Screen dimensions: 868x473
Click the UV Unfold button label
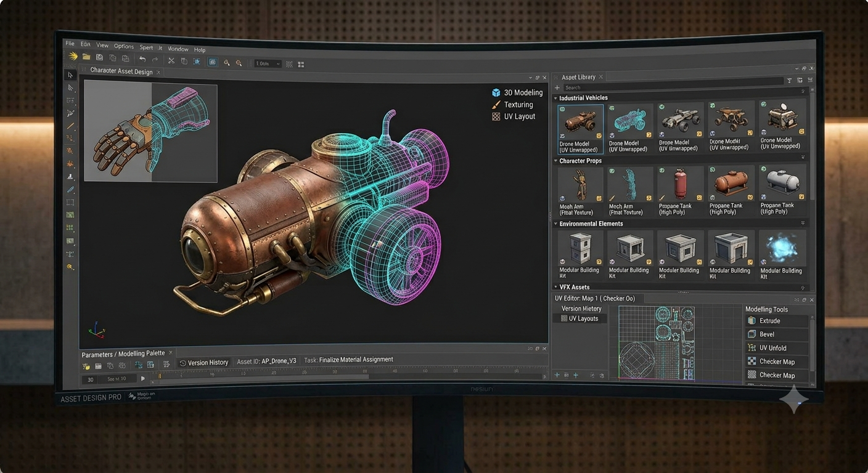(773, 348)
